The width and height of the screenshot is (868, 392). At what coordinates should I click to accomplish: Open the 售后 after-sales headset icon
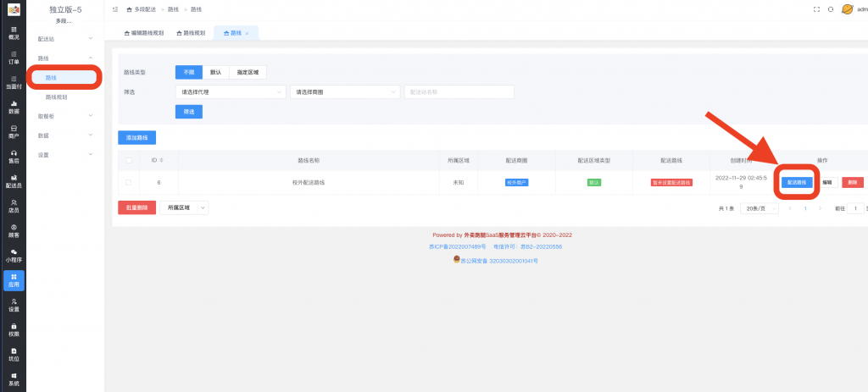click(x=14, y=157)
